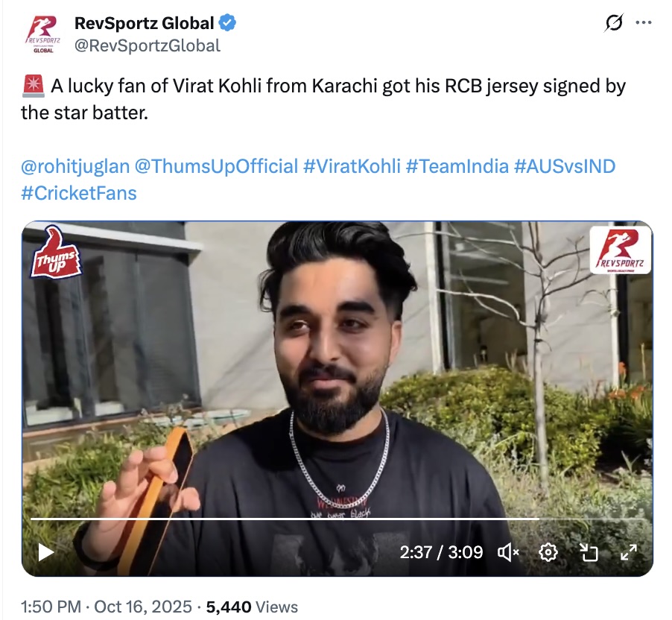
Task: Open the three-dot more options menu
Action: tap(643, 22)
